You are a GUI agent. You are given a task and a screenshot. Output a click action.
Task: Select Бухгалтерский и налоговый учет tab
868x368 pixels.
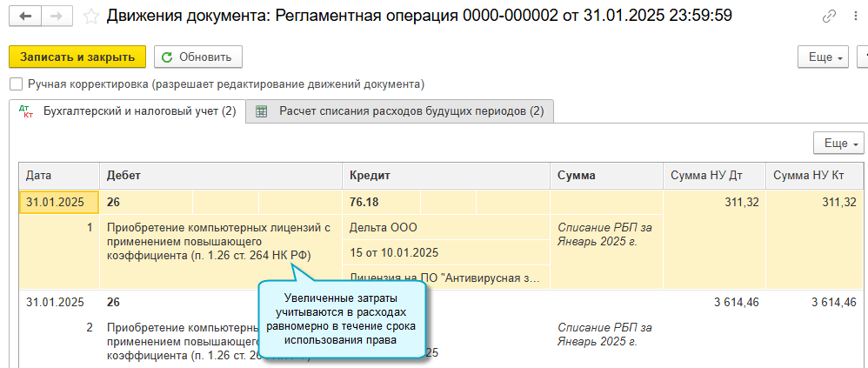[139, 111]
